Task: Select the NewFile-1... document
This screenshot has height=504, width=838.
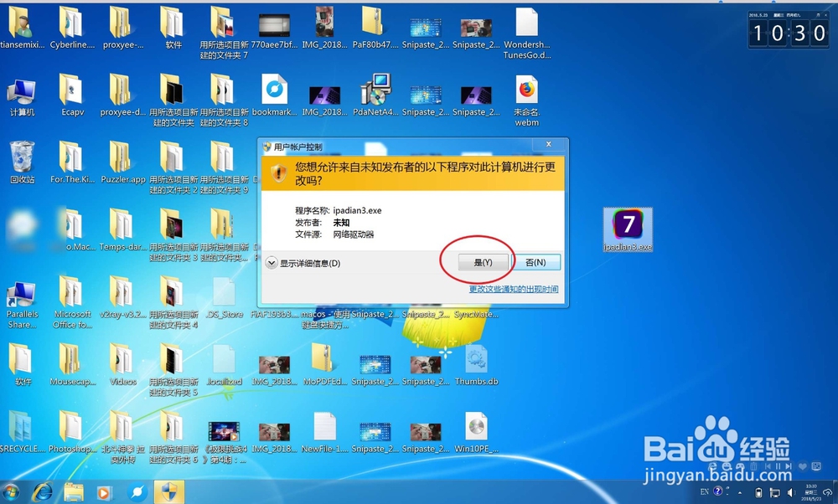Action: pos(324,433)
